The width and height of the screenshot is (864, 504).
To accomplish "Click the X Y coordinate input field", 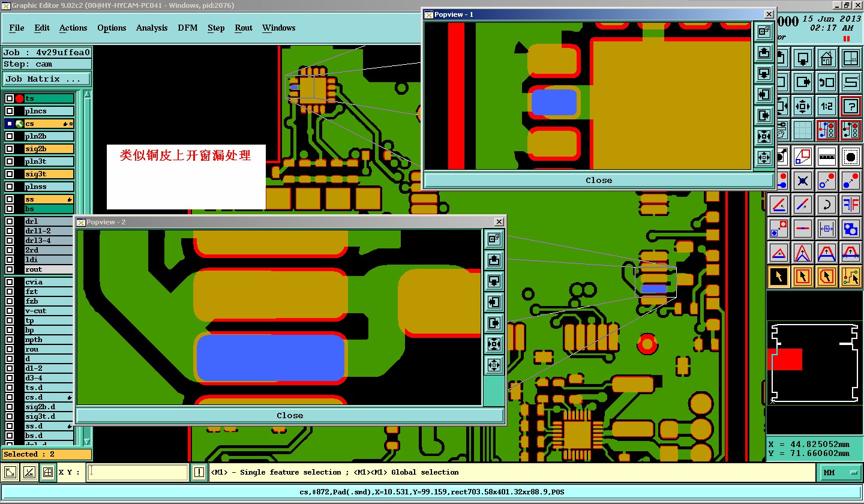I will (x=137, y=473).
